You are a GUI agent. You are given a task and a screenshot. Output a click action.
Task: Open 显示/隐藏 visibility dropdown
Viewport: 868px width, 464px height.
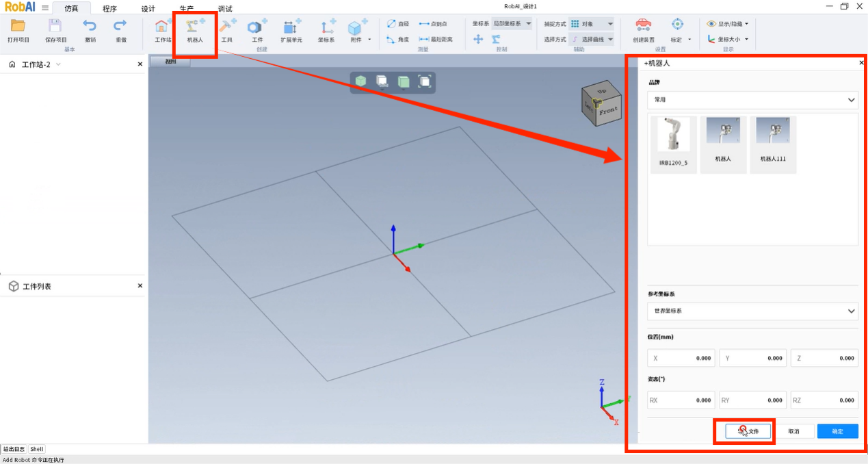728,24
